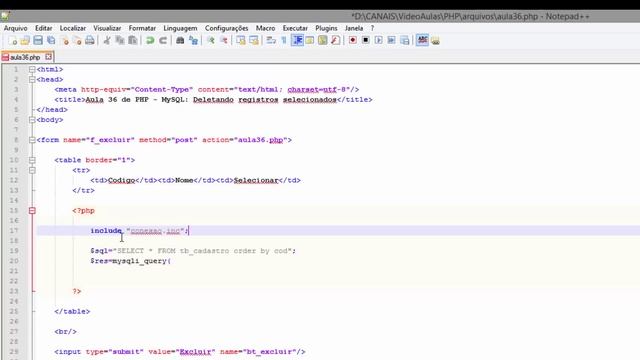
Task: Click the Save recorded macro icon
Action: point(404,40)
